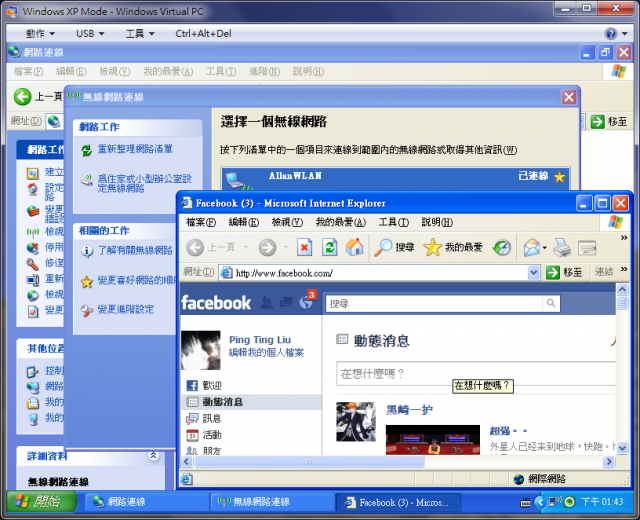Open Facebook friend requests icon
Viewport: 640px width, 520px height.
(267, 303)
